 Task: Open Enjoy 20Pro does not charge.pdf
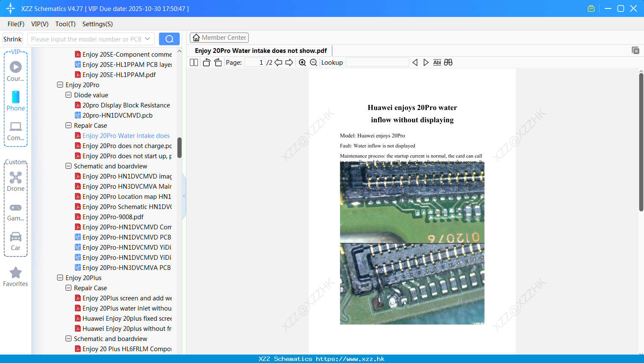(127, 146)
